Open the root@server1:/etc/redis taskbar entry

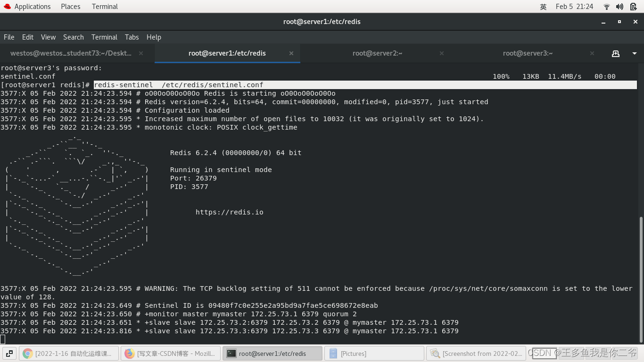coord(272,354)
